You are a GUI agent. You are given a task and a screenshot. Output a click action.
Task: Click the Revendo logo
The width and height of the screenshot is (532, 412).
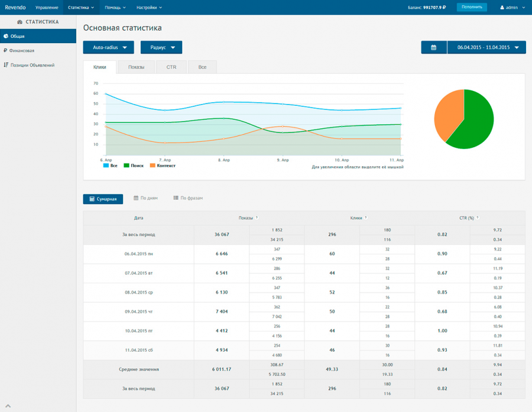tap(15, 8)
